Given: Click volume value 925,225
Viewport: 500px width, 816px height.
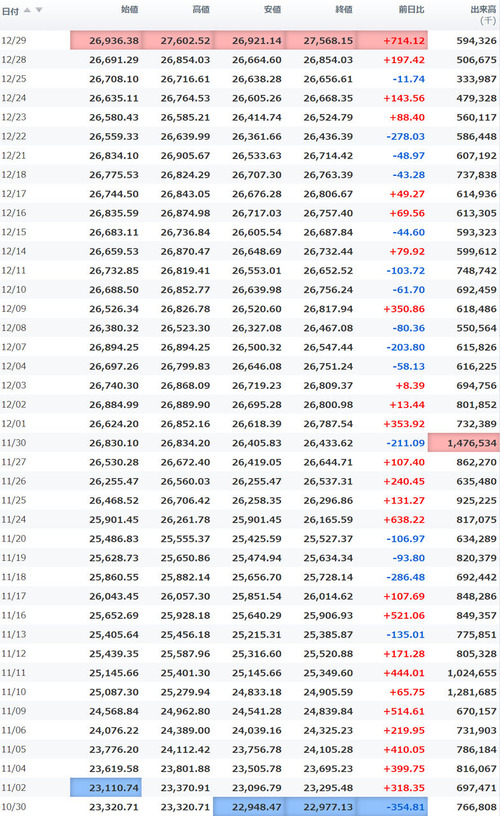Looking at the screenshot, I should 476,500.
